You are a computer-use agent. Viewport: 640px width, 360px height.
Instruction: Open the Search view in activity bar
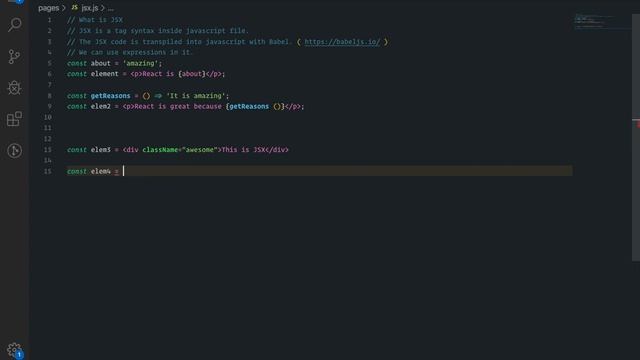14,25
